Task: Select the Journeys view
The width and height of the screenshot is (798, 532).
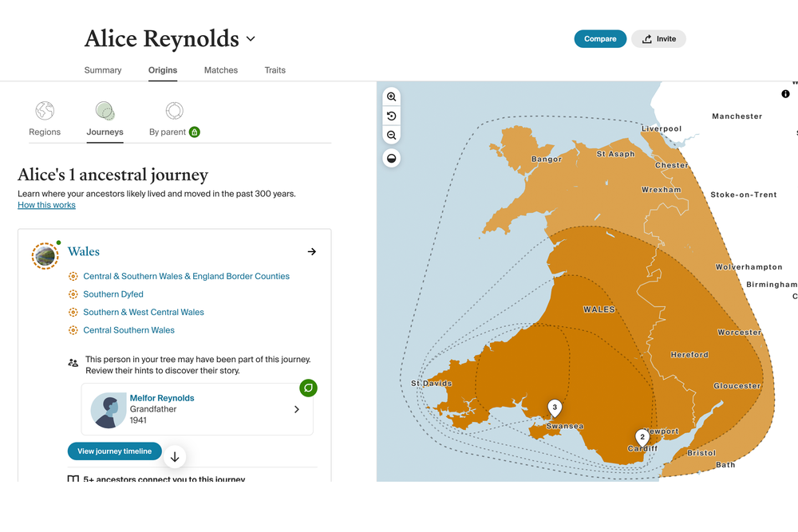Action: coord(105,119)
